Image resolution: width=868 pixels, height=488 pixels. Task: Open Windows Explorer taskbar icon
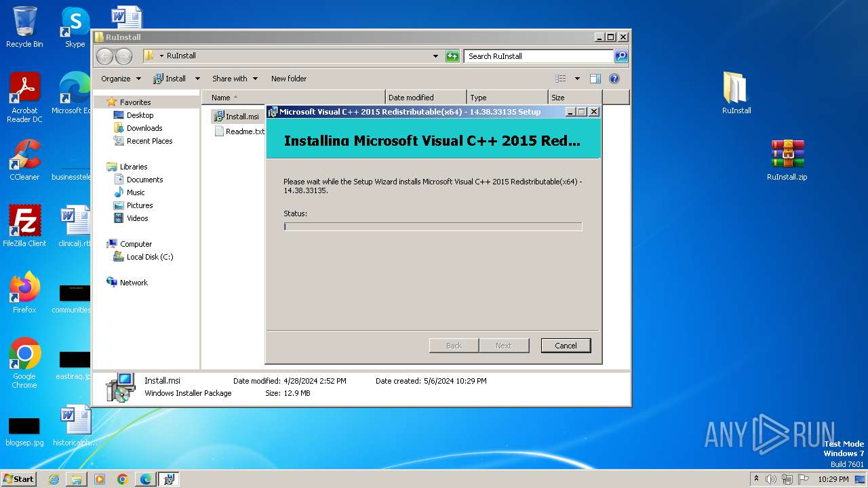point(77,479)
